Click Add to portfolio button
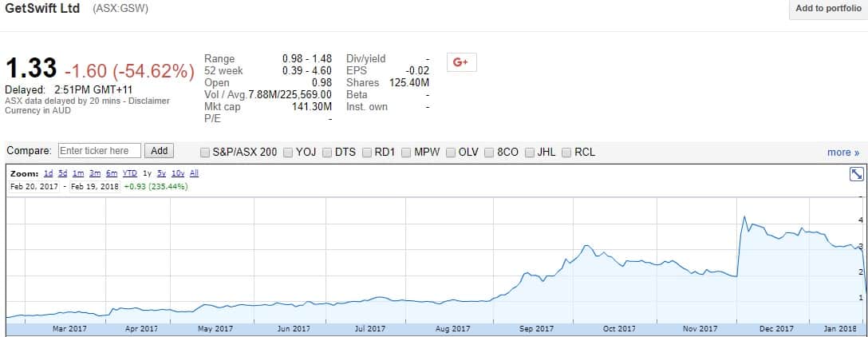This screenshot has height=337, width=868. pyautogui.click(x=828, y=9)
